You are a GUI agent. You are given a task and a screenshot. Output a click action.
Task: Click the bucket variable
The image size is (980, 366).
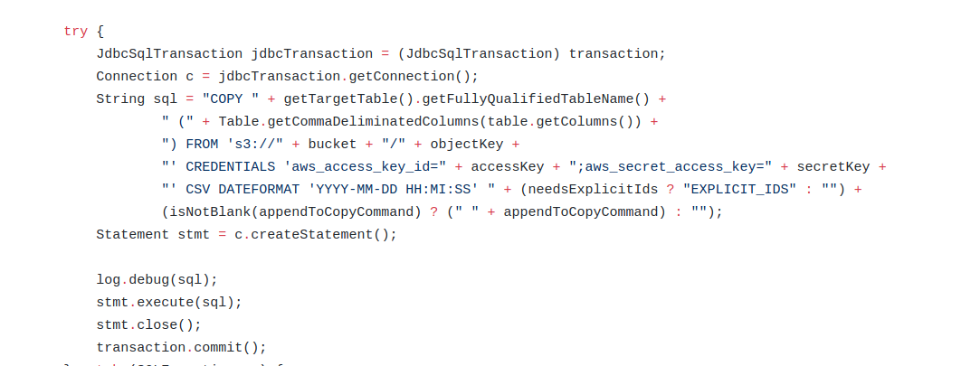click(332, 145)
